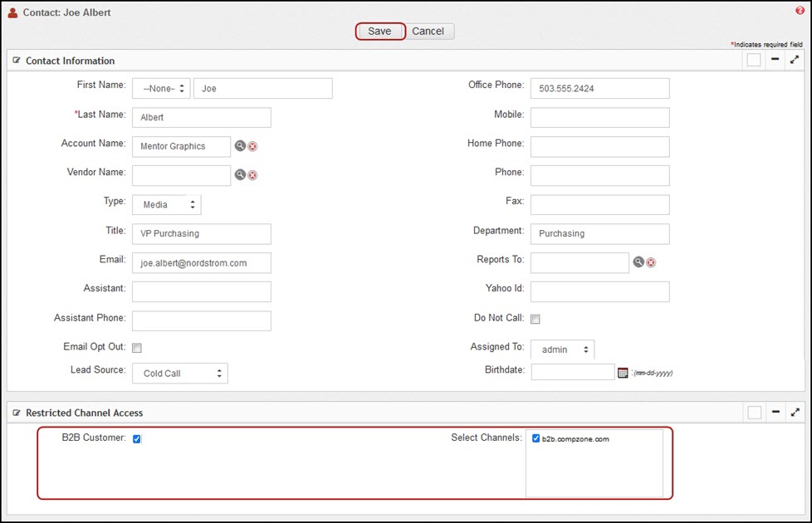Click the Contact Information section heading
This screenshot has height=523, width=812.
click(x=70, y=61)
